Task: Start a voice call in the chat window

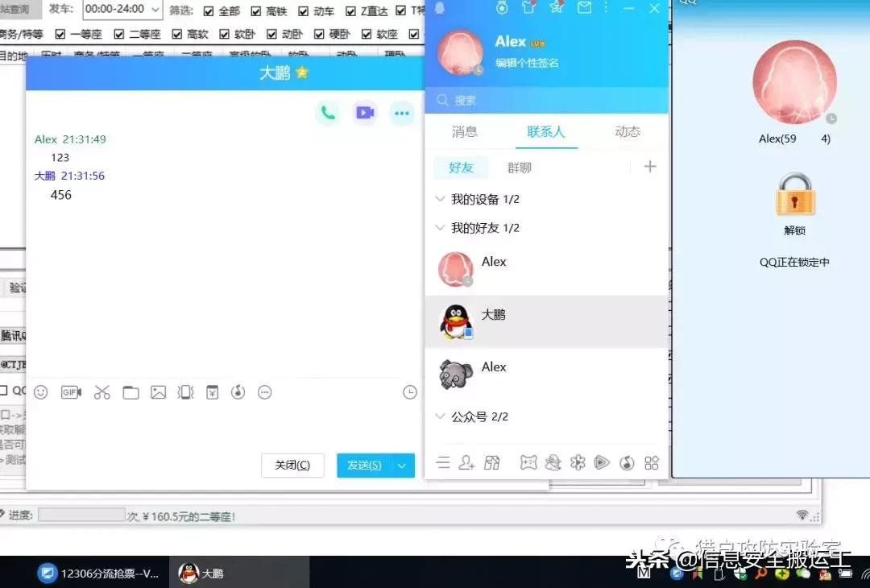Action: point(327,113)
